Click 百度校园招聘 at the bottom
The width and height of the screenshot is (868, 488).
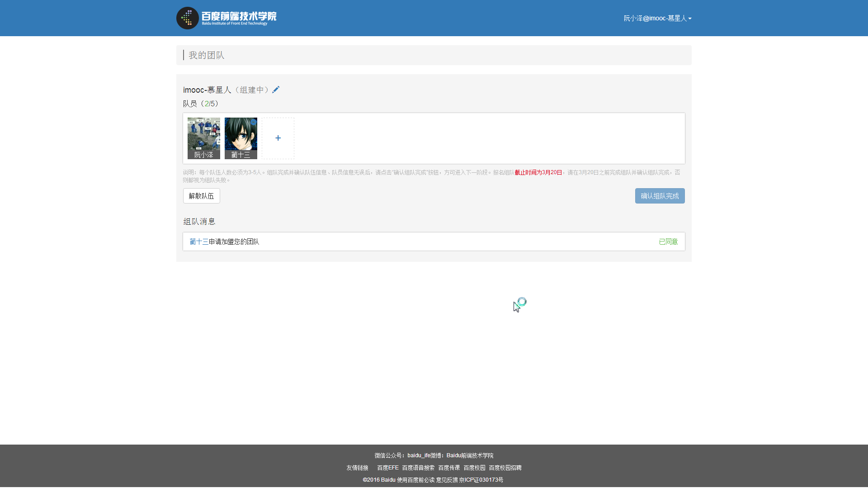pos(505,468)
